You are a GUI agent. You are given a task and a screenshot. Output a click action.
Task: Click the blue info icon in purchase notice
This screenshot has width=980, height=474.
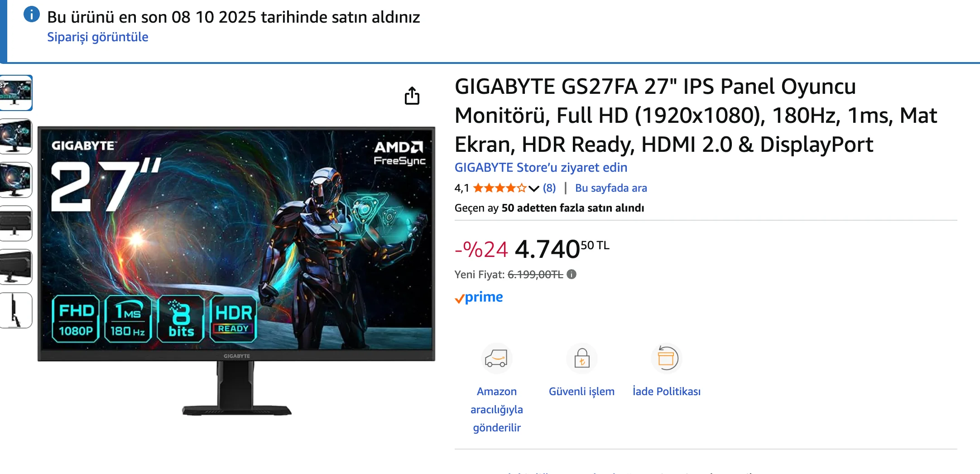click(32, 15)
